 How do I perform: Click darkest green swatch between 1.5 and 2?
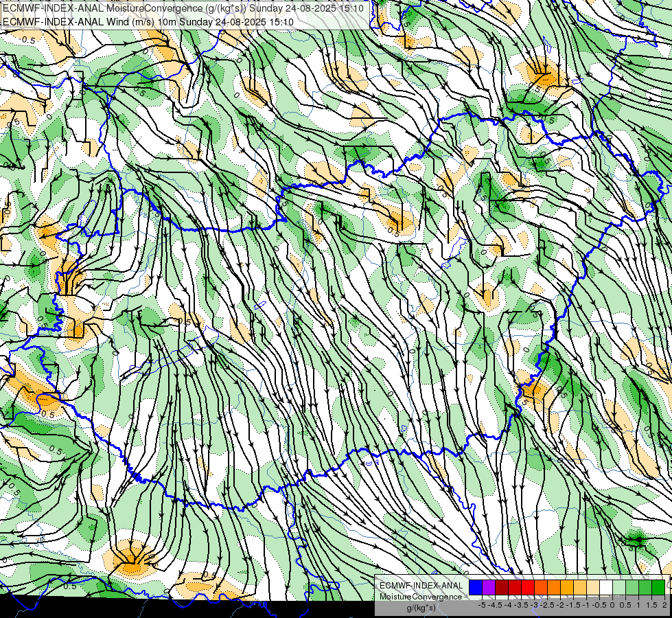(x=658, y=588)
